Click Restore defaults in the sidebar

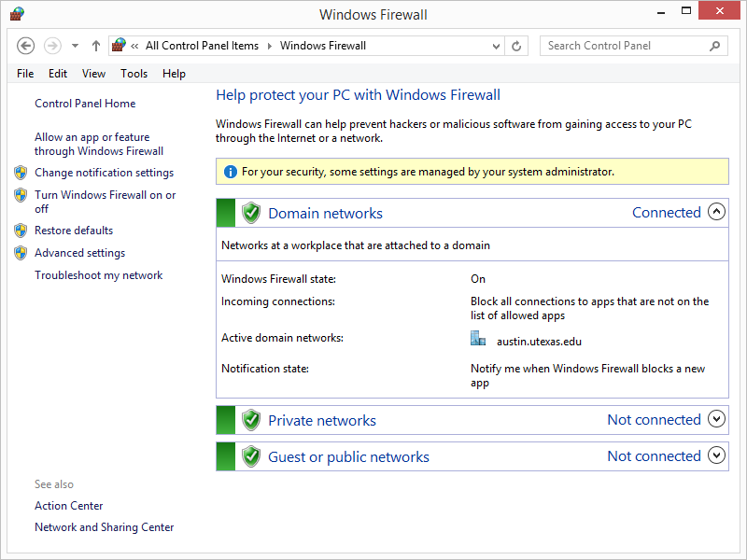[x=74, y=231]
